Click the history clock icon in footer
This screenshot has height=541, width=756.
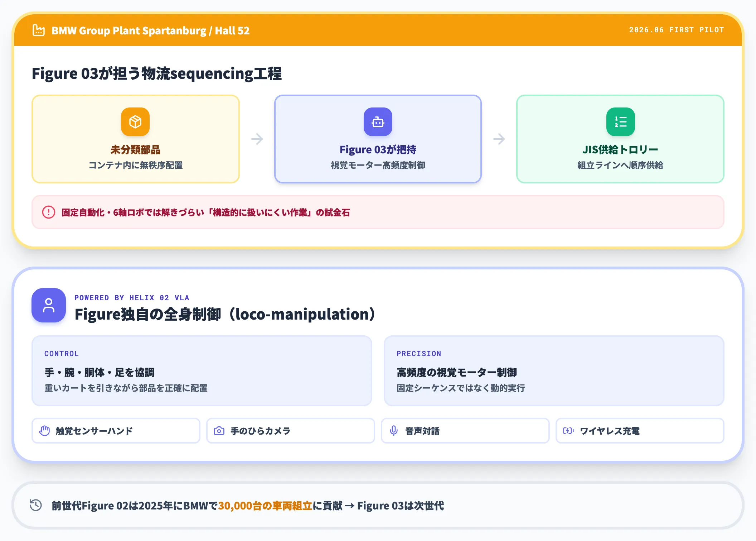[x=36, y=505]
